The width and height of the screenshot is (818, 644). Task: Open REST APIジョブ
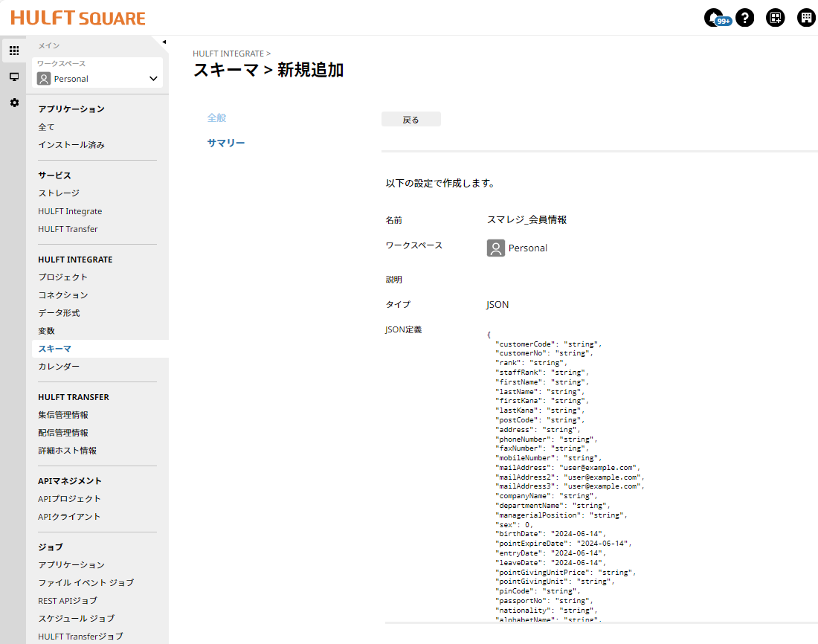tap(68, 601)
